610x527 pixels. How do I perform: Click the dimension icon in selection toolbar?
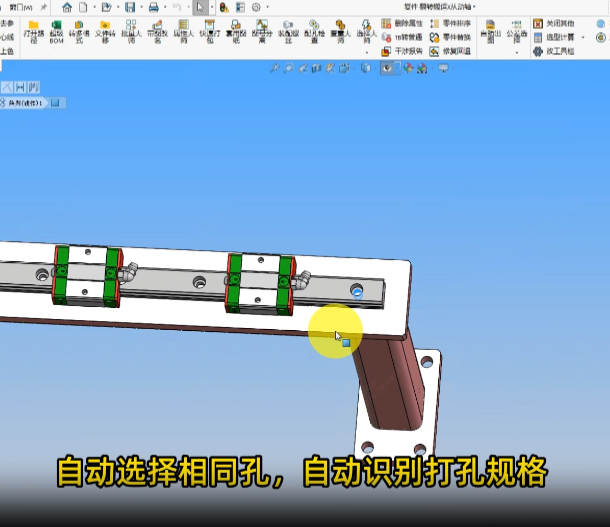click(x=20, y=87)
